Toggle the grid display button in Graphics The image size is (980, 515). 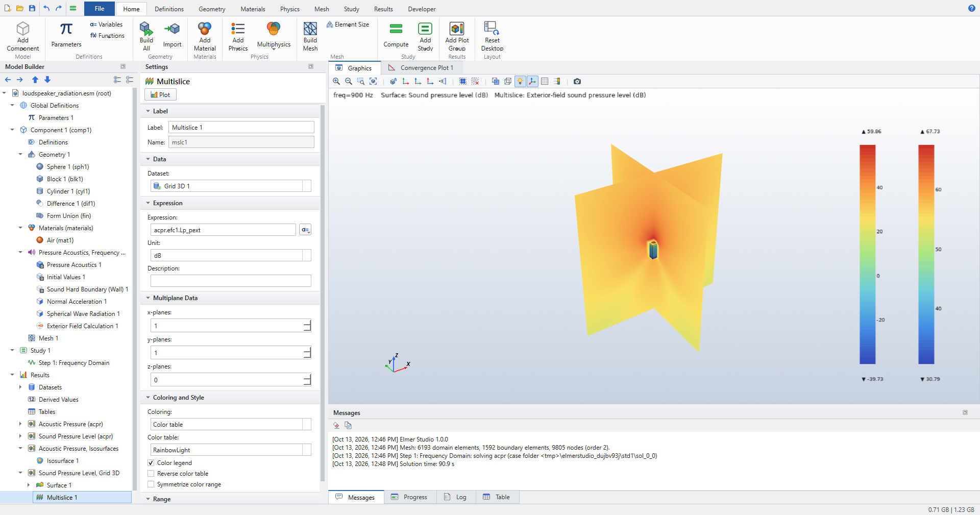click(545, 81)
